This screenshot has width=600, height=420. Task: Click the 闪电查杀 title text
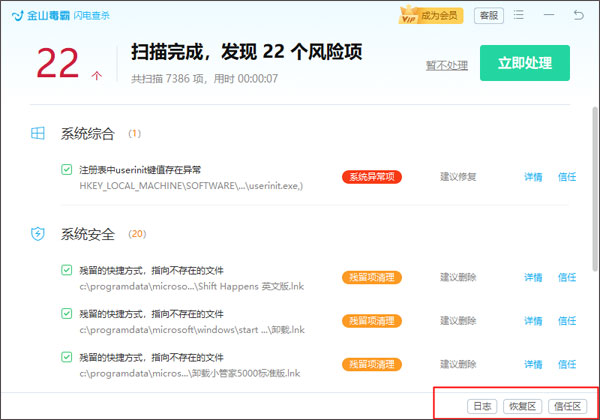click(91, 16)
